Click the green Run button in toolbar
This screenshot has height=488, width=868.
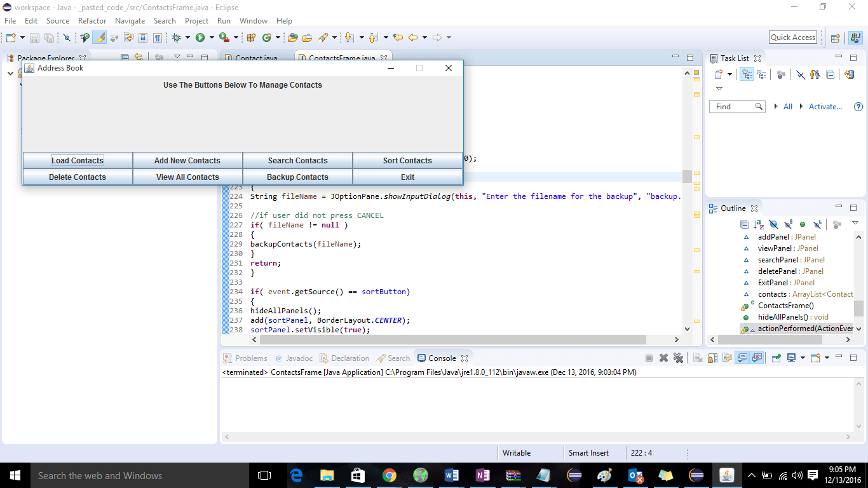click(200, 37)
